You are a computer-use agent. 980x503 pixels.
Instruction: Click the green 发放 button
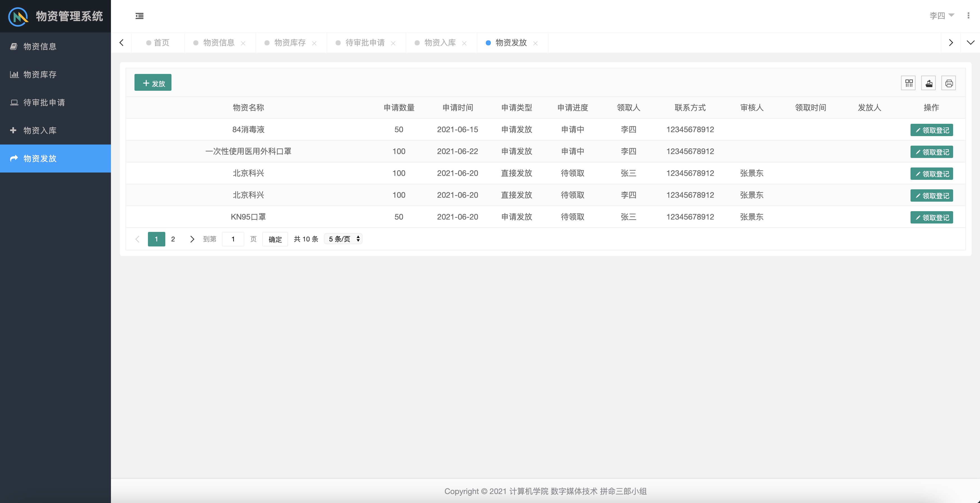pos(153,83)
